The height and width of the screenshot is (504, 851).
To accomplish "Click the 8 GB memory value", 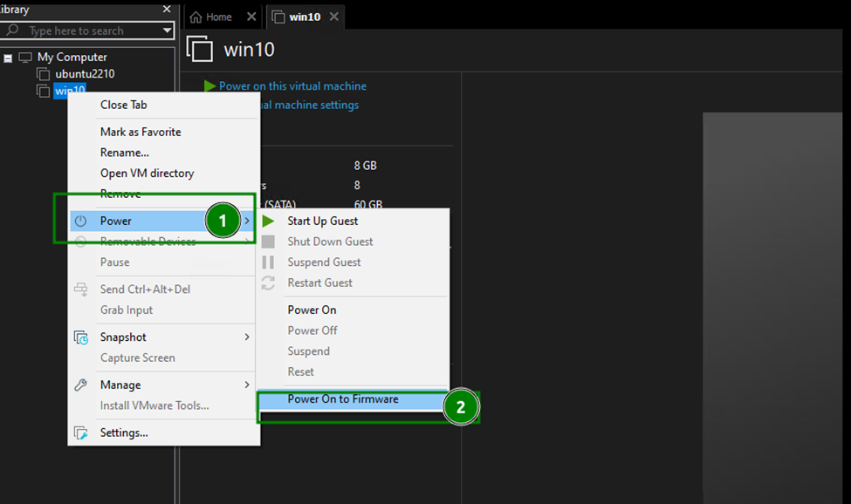I will 365,166.
